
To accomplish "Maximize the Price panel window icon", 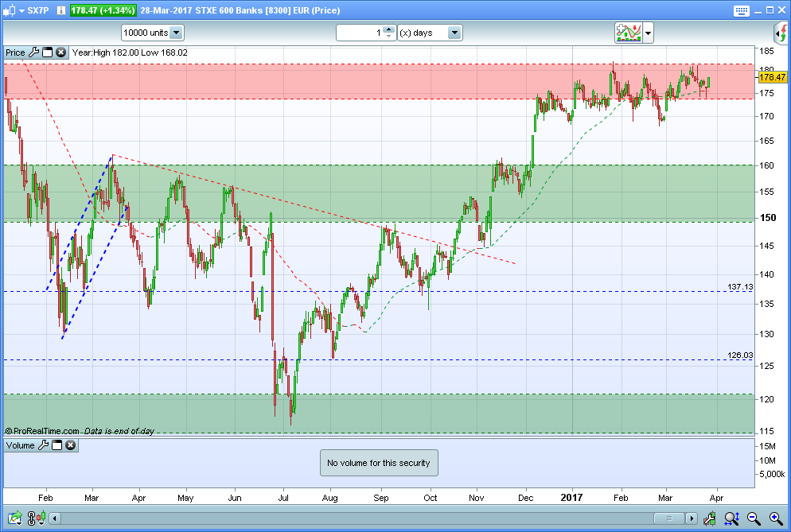I will click(48, 52).
